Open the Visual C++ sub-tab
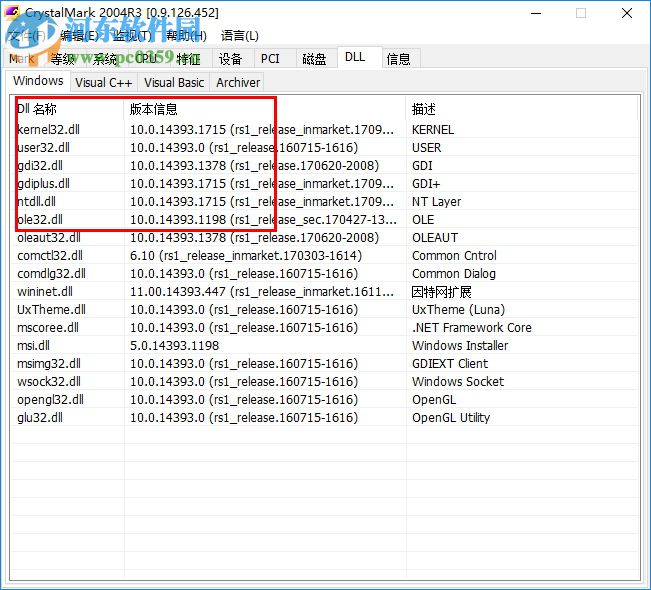Image resolution: width=651 pixels, height=590 pixels. (x=104, y=82)
